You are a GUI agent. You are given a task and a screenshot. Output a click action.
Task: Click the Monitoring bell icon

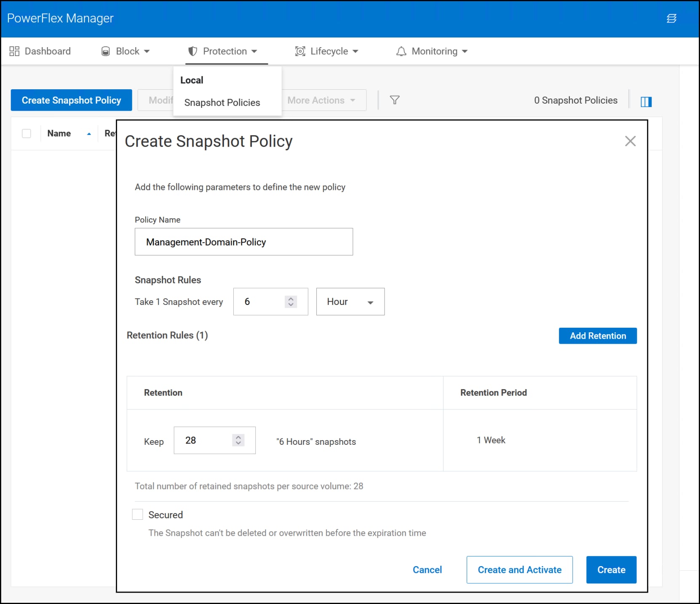[401, 51]
